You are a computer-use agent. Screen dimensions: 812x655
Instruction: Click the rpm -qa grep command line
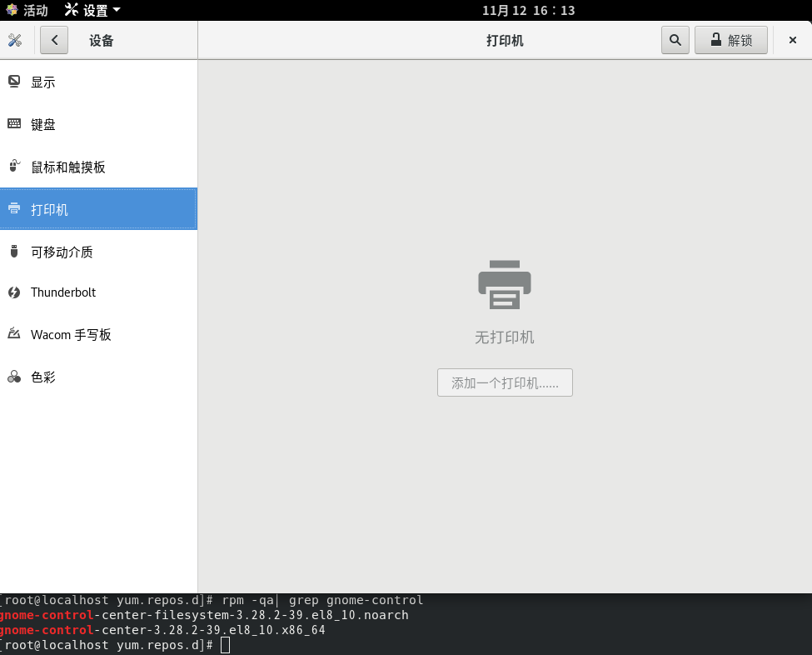point(322,600)
